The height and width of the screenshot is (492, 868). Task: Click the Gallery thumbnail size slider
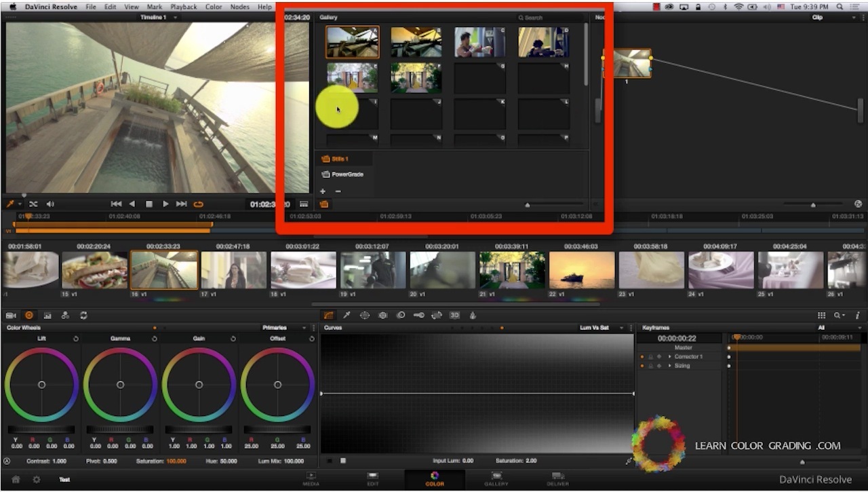click(x=528, y=204)
